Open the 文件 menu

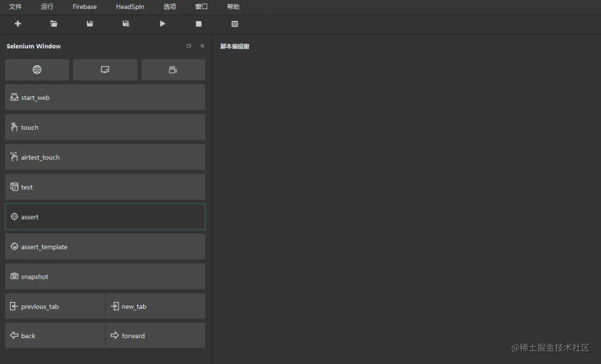pos(16,7)
